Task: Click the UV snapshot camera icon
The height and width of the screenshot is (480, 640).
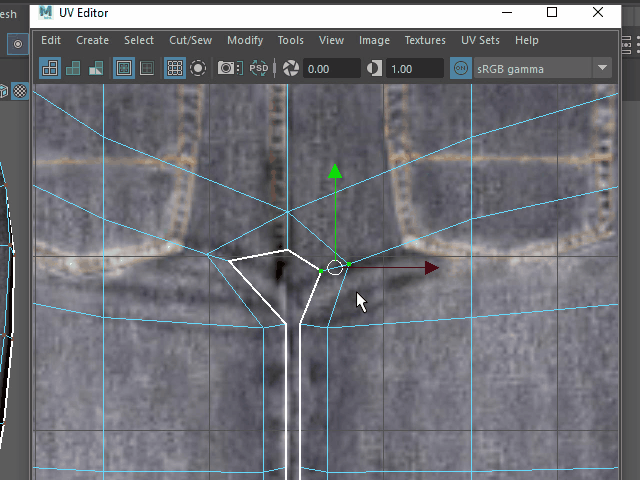Action: tap(229, 68)
